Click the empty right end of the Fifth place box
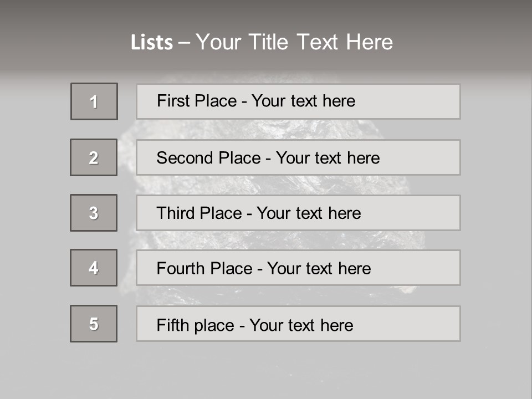532x399 pixels. [x=421, y=324]
